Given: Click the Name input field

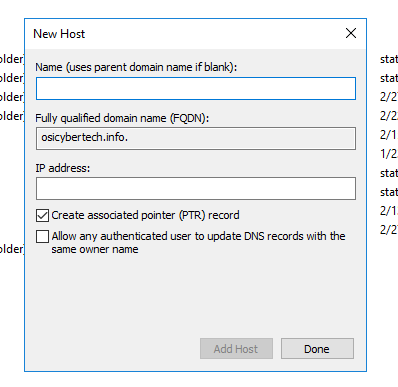Looking at the screenshot, I should (196, 89).
